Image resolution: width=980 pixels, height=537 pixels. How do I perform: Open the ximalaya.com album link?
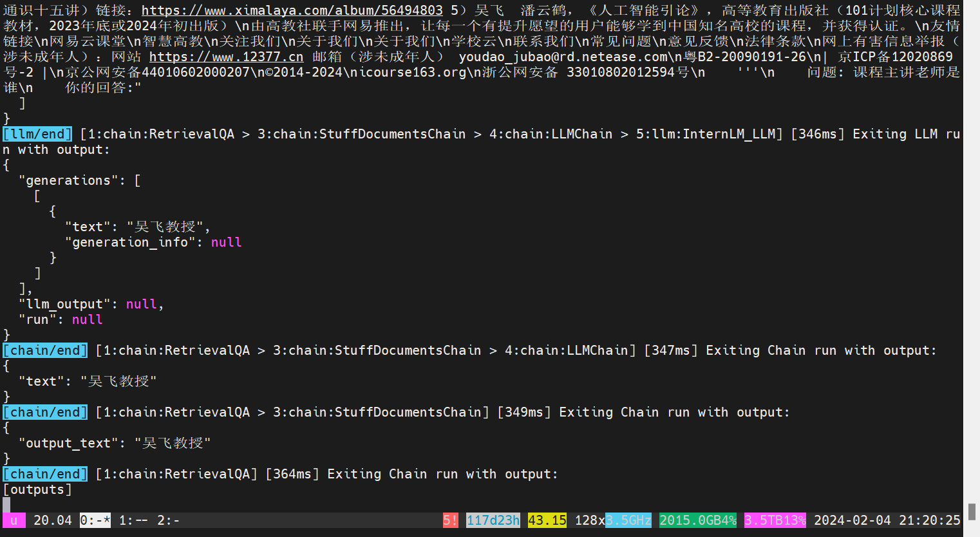point(292,10)
